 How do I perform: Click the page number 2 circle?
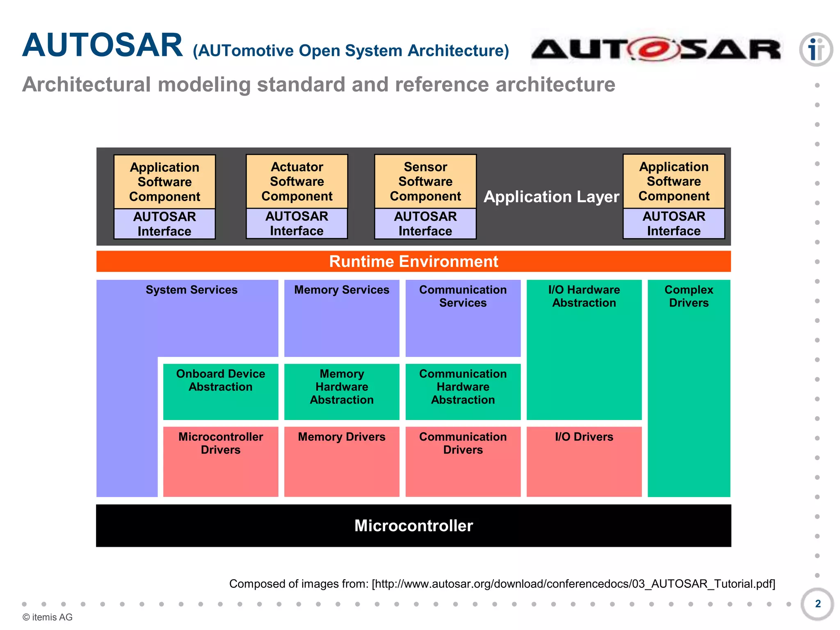click(x=817, y=604)
